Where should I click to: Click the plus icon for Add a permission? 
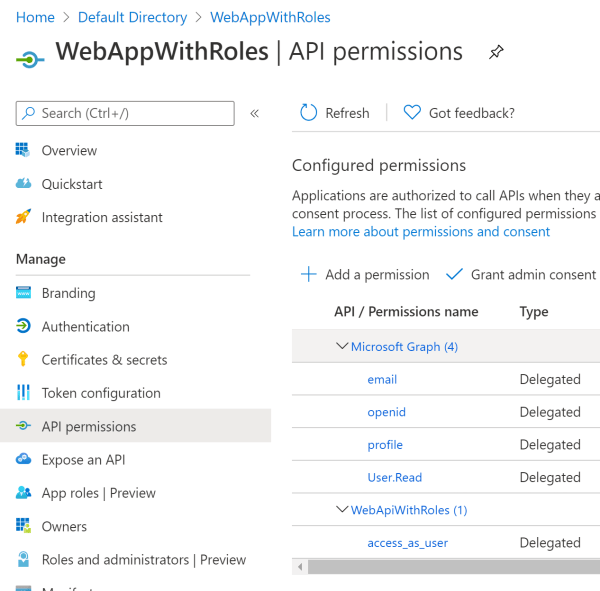click(308, 274)
